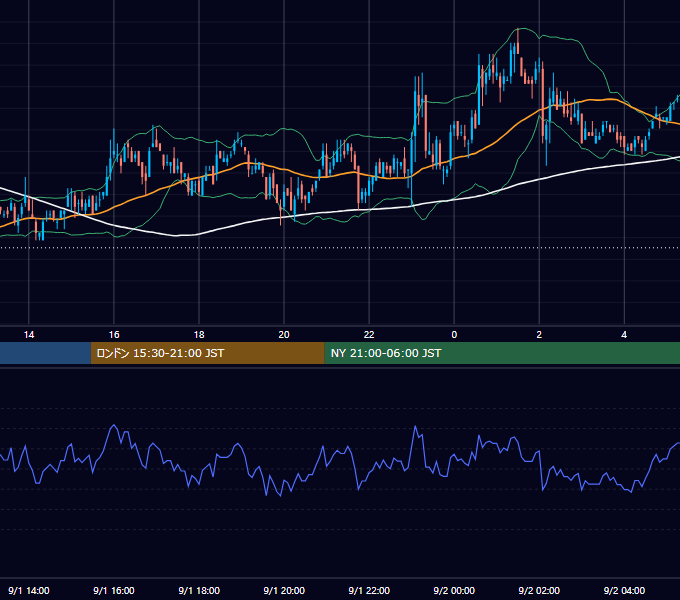Click the 9/1 14:00 timestamp on oscillator axis
This screenshot has height=600, width=680.
[29, 590]
